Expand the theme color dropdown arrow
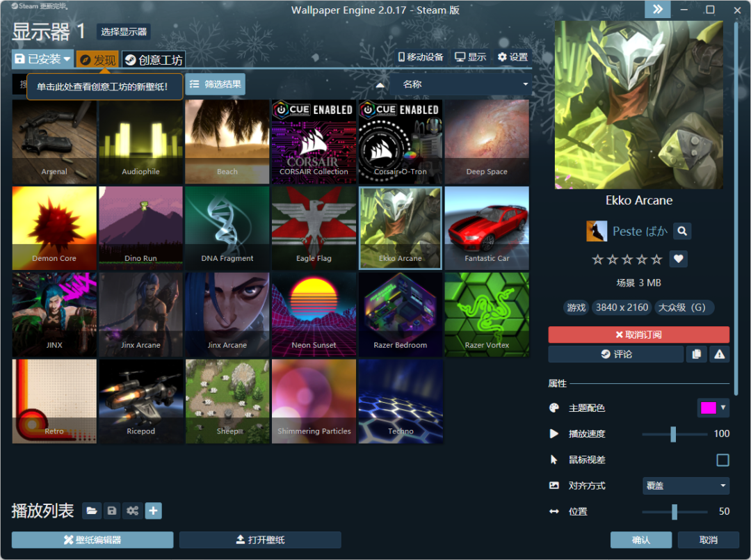751x560 pixels. click(723, 408)
